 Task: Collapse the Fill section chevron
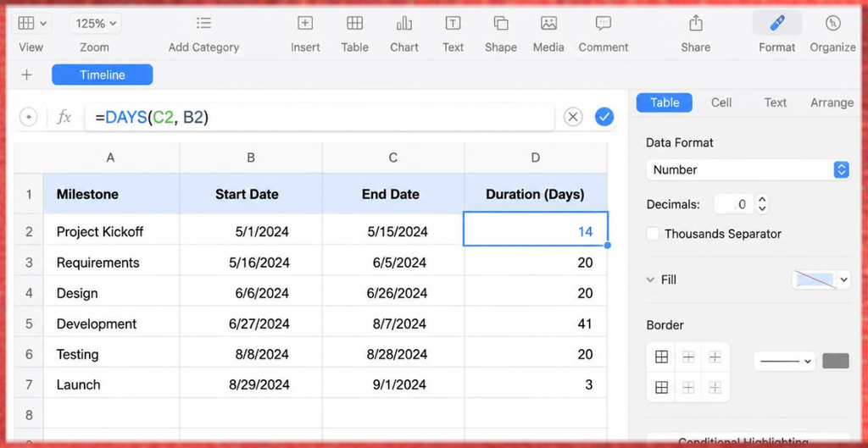click(x=650, y=279)
